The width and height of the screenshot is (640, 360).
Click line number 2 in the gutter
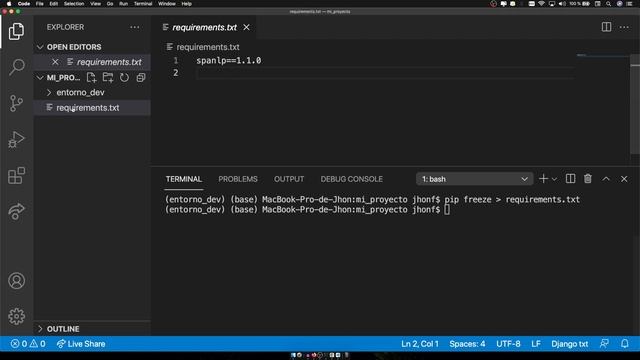pos(176,73)
